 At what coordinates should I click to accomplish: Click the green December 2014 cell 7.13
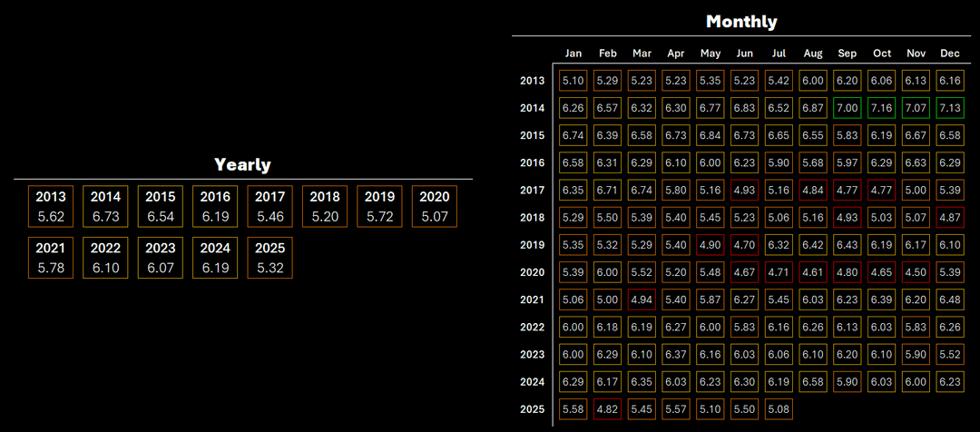(950, 108)
